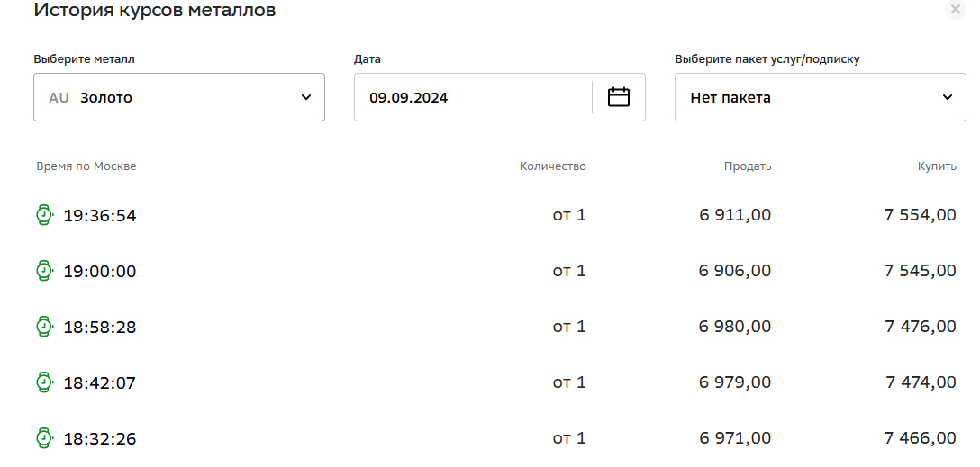This screenshot has height=467, width=980.
Task: Close the metal rates history dialog
Action: click(x=956, y=10)
